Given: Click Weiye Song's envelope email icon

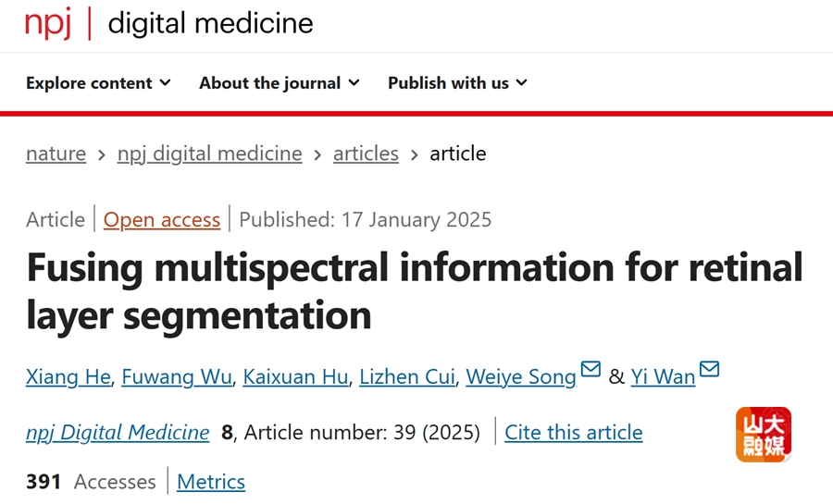Looking at the screenshot, I should [591, 368].
